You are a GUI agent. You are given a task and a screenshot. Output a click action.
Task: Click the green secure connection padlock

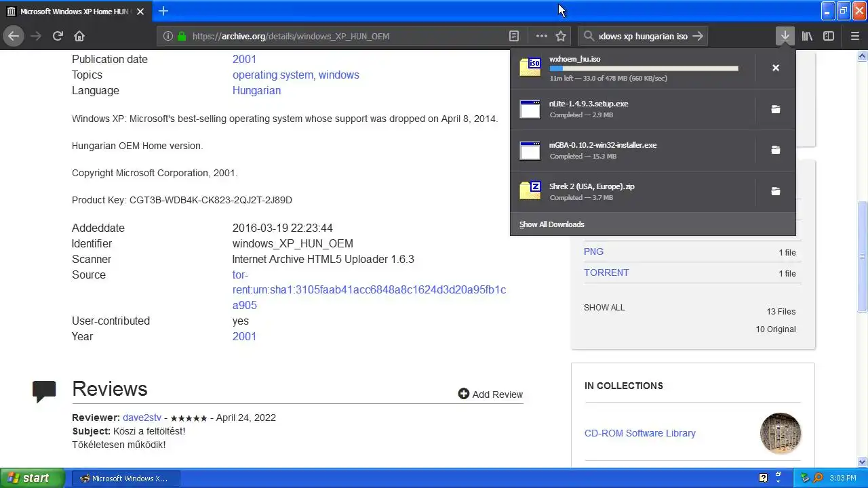182,36
